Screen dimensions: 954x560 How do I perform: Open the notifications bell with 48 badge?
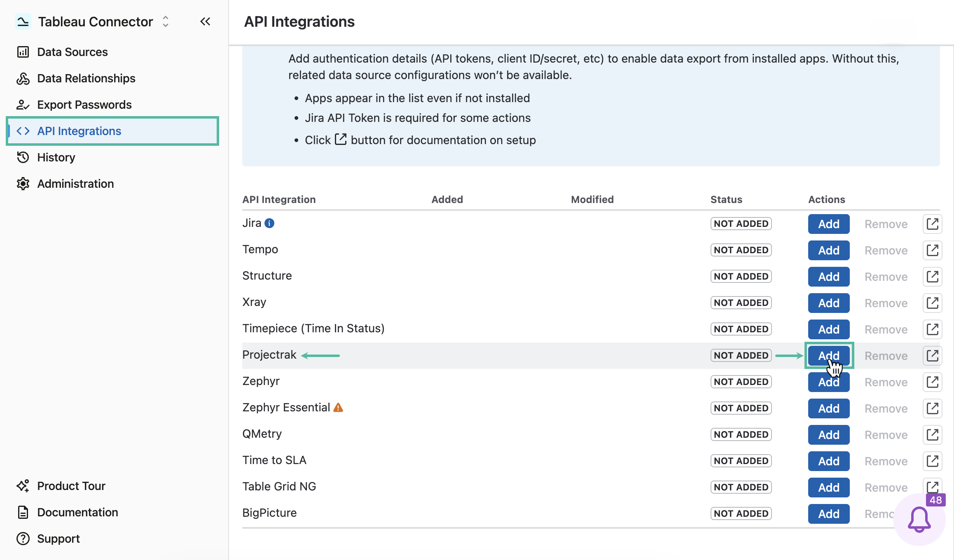pos(919,520)
